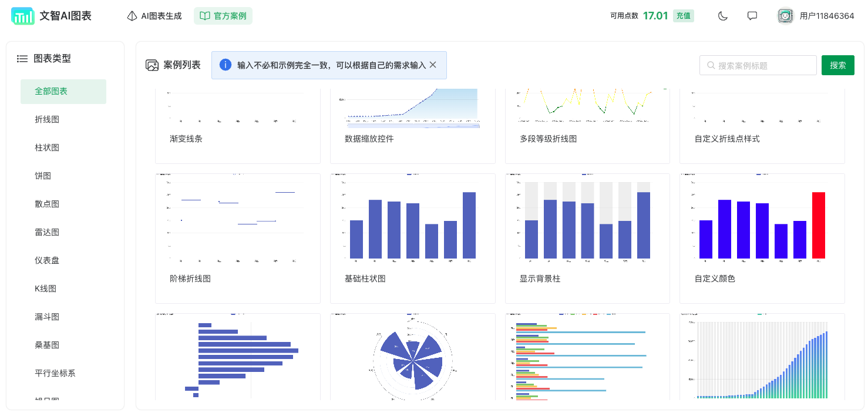Click the 文智AI图表 logo icon
Viewport: 868px width, 416px height.
(x=23, y=16)
